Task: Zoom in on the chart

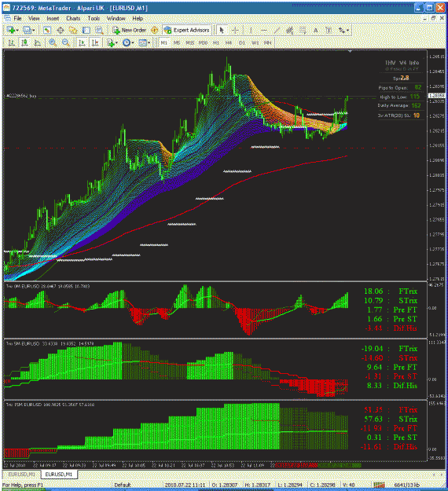Action: (x=53, y=42)
